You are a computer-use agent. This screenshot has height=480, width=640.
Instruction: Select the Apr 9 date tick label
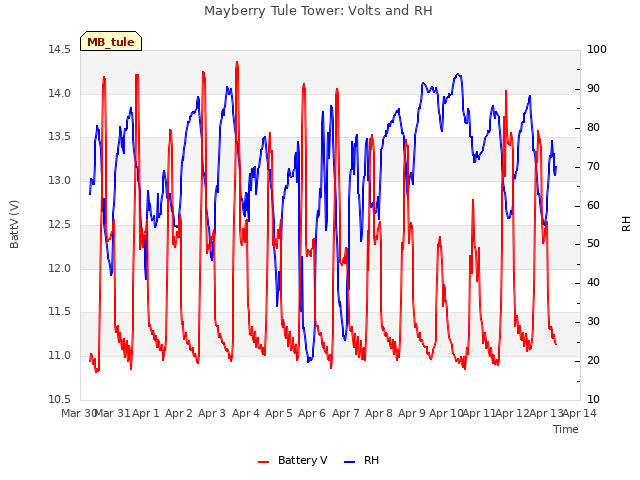point(412,413)
